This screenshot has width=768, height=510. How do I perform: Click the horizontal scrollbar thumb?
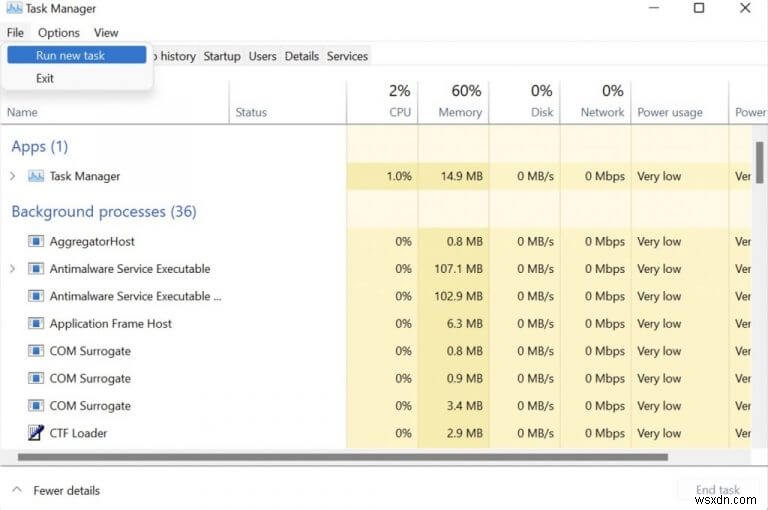pos(343,457)
